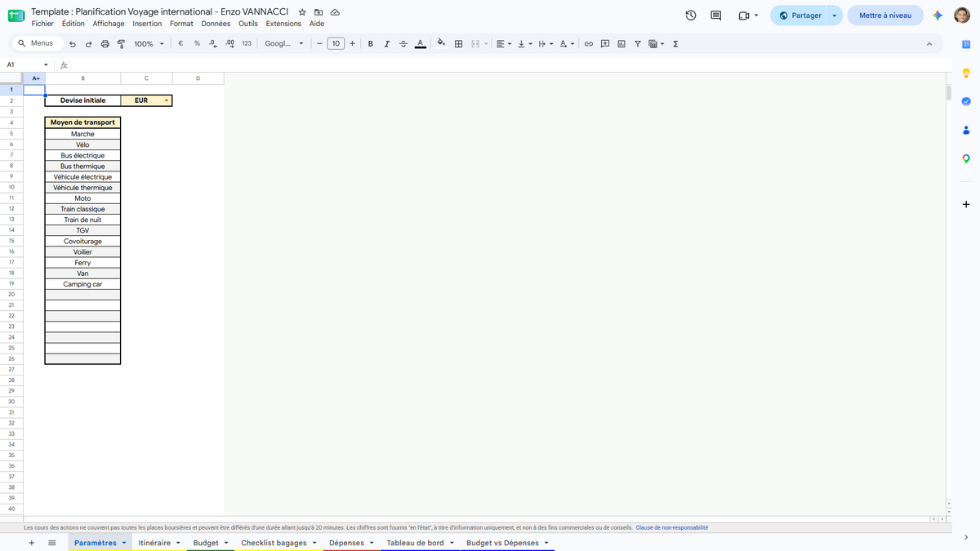The image size is (980, 551).
Task: Click the Mettre à niveau button
Action: 885,16
